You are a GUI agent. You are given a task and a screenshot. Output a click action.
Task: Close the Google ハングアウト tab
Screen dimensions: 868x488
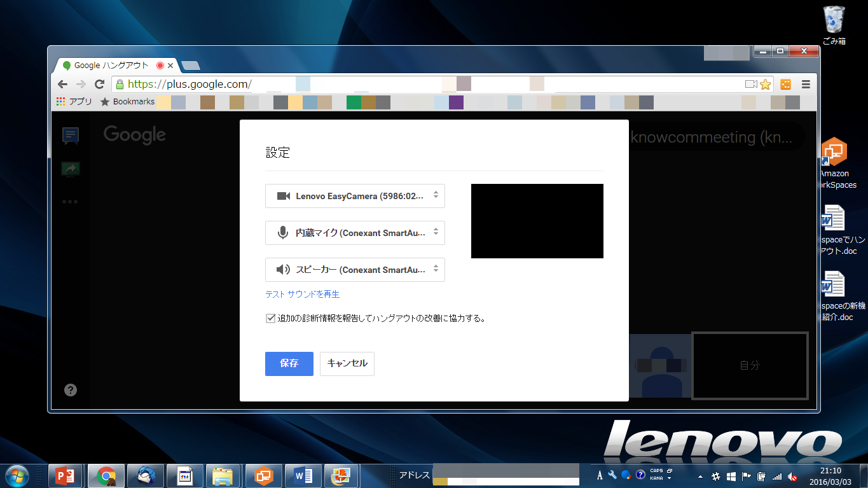[x=170, y=66]
